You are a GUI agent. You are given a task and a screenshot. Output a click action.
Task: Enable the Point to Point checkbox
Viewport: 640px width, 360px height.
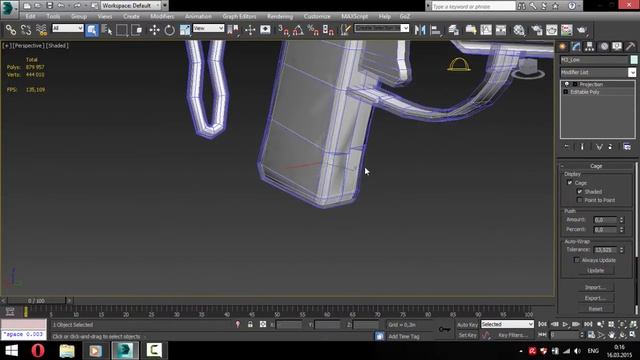[580, 200]
